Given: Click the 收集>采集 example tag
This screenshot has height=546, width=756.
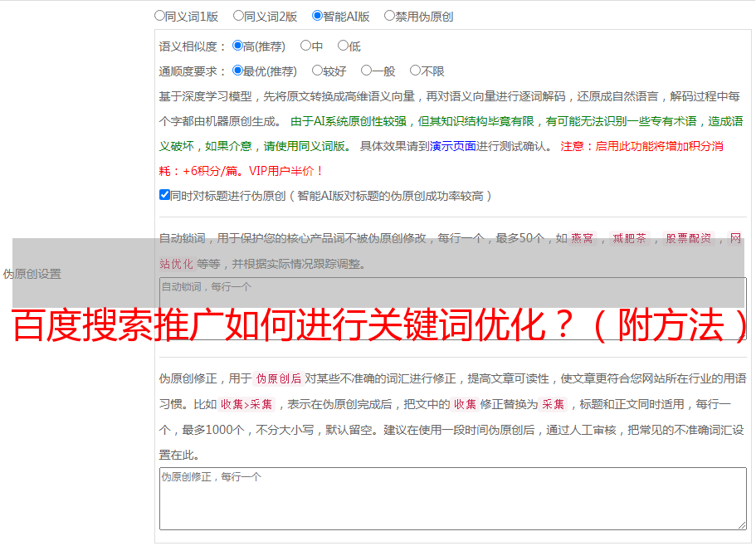Looking at the screenshot, I should 246,404.
